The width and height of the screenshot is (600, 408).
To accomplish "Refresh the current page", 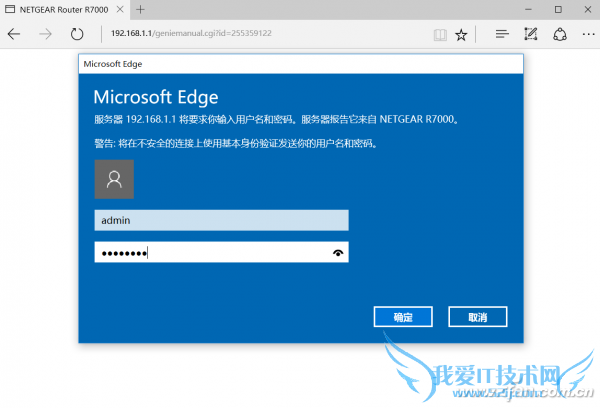I will click(77, 34).
